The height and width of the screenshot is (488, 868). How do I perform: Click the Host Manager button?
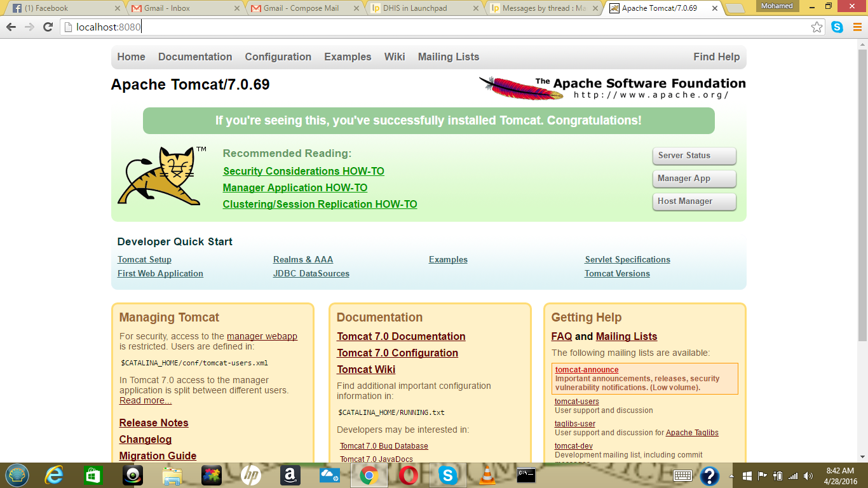coord(694,201)
